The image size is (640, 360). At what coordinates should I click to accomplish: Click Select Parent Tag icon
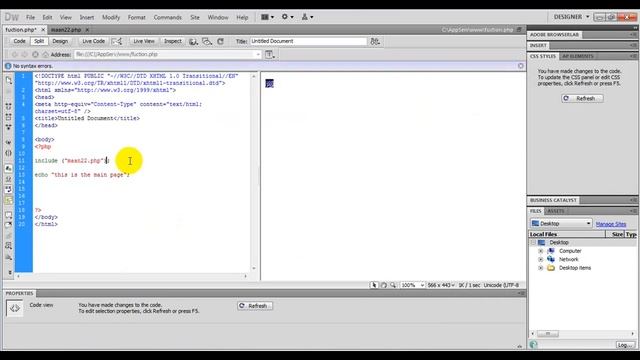click(x=9, y=142)
